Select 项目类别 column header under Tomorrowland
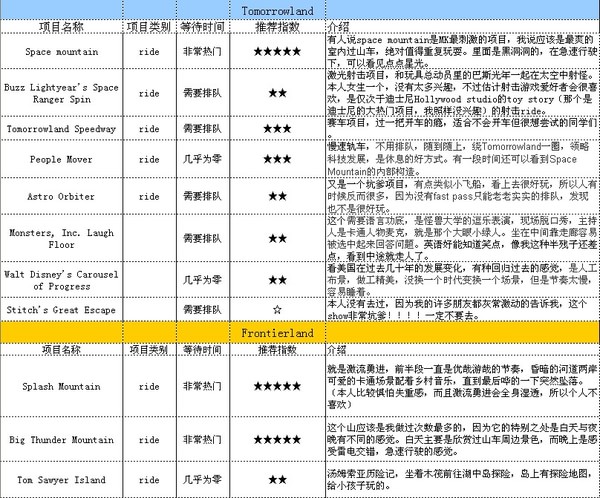 (x=149, y=27)
